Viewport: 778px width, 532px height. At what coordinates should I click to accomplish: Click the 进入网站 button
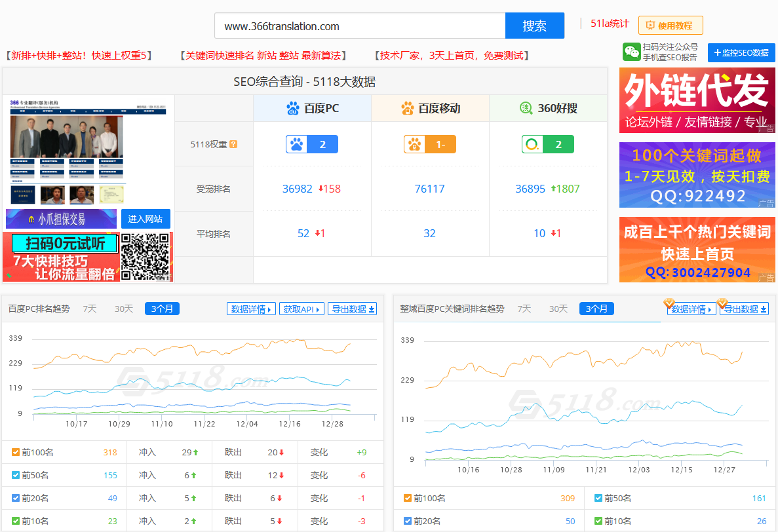(x=146, y=219)
